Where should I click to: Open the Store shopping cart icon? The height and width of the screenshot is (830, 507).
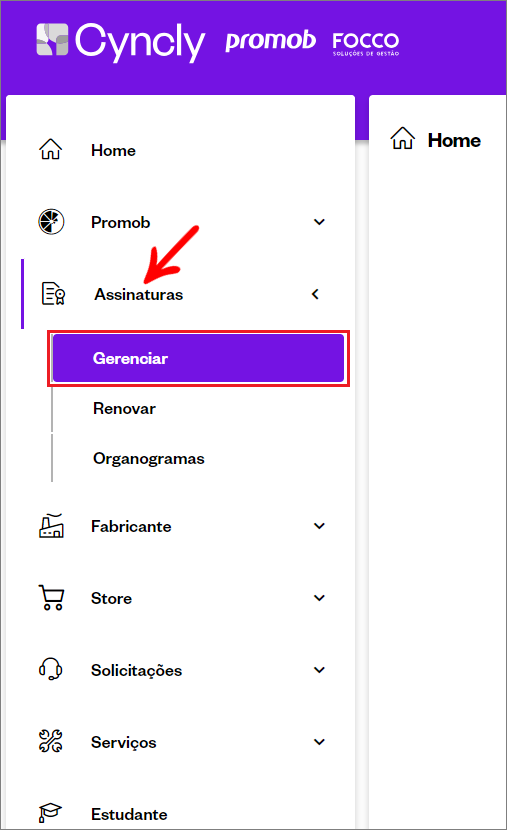click(51, 598)
